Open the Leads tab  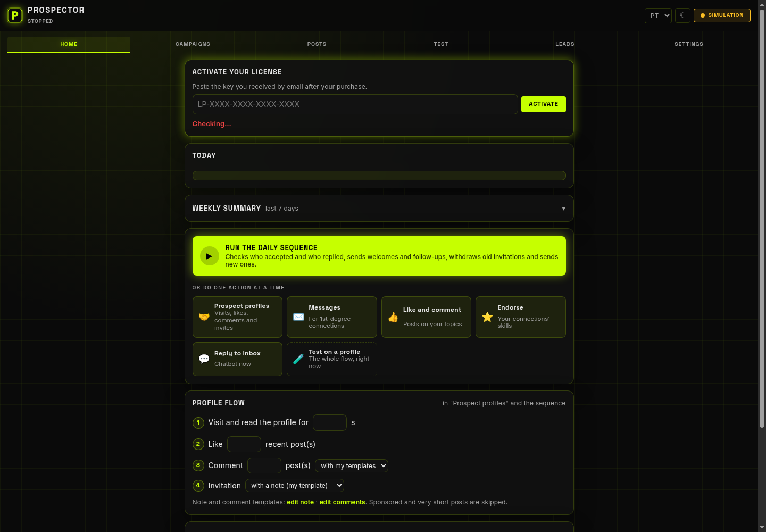tap(564, 44)
